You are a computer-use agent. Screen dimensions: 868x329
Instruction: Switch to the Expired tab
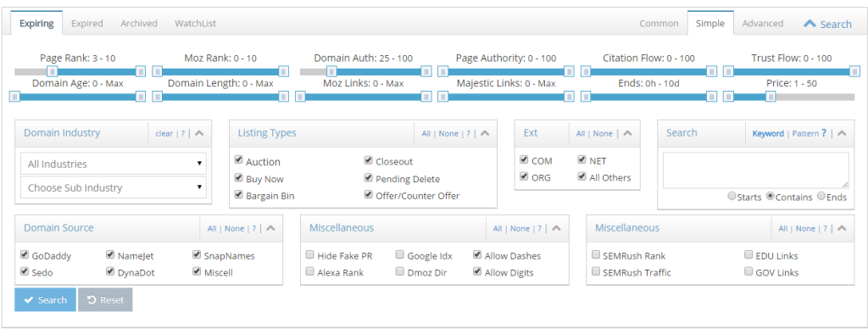(87, 23)
